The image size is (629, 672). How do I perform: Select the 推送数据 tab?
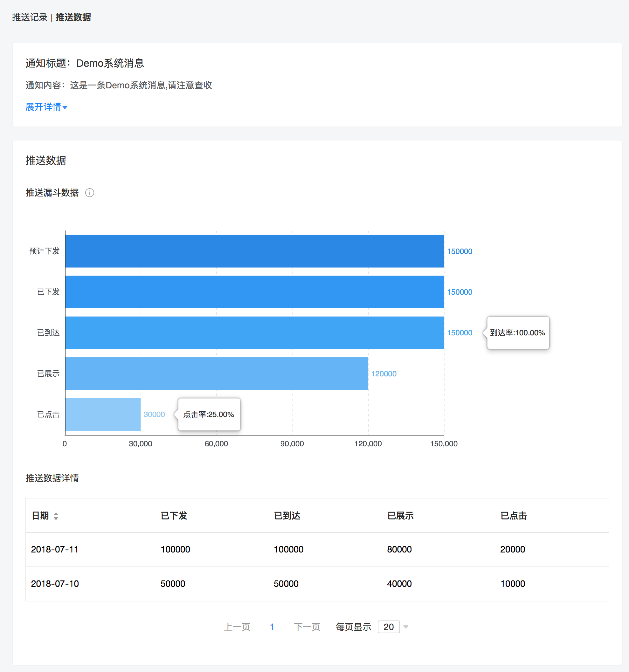(73, 17)
